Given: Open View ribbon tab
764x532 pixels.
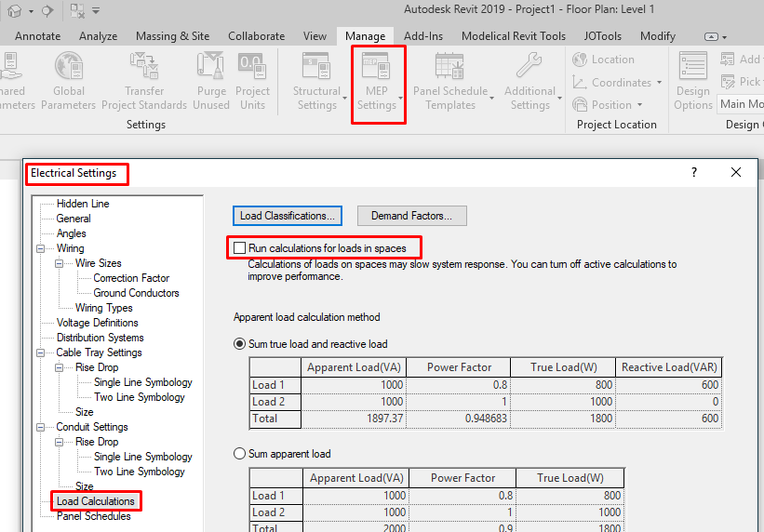Looking at the screenshot, I should pos(315,36).
